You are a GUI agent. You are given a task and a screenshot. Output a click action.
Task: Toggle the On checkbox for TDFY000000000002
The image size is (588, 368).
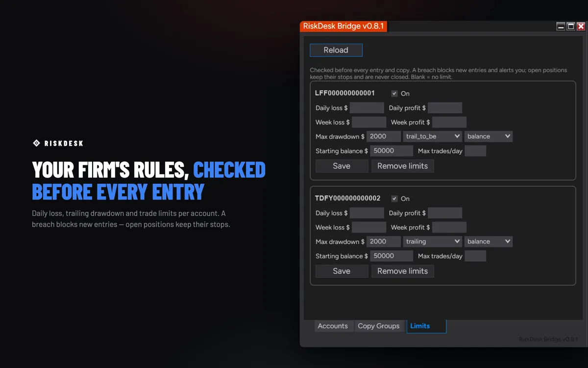pyautogui.click(x=394, y=199)
